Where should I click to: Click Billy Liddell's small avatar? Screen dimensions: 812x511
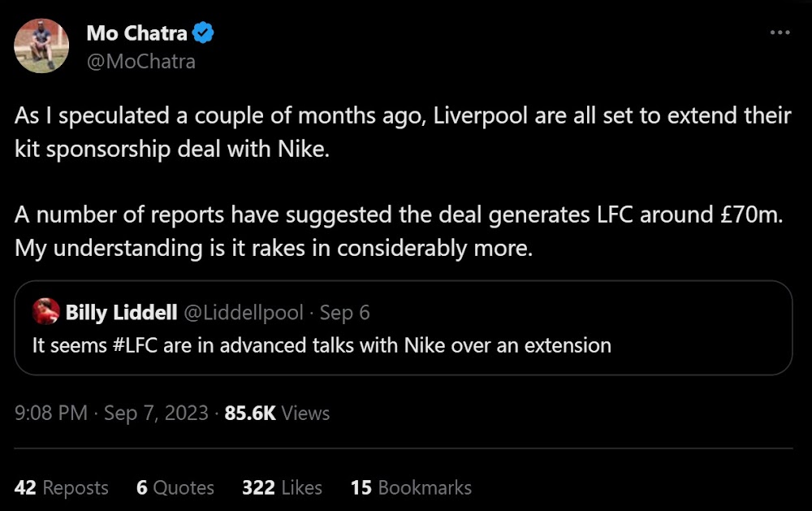pyautogui.click(x=45, y=311)
